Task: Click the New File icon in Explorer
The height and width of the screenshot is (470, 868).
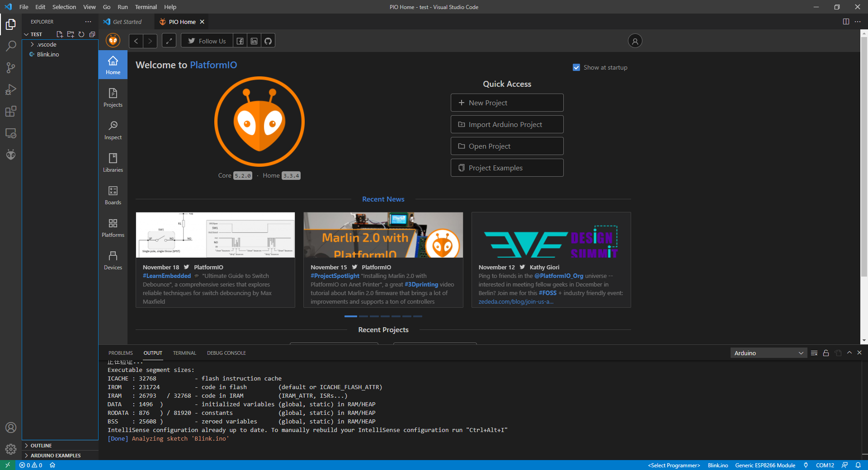Action: tap(59, 34)
